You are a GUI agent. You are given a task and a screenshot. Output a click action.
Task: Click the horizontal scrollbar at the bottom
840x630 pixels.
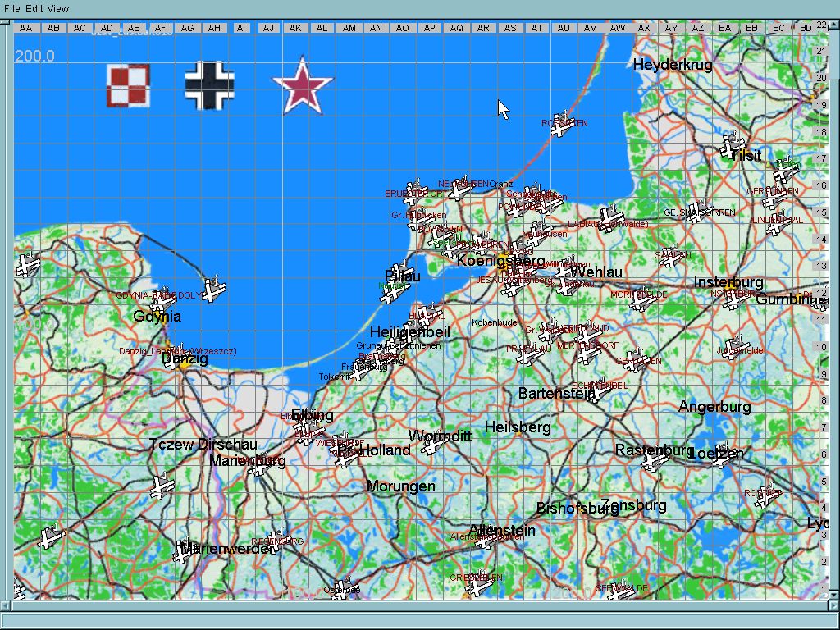tap(419, 606)
